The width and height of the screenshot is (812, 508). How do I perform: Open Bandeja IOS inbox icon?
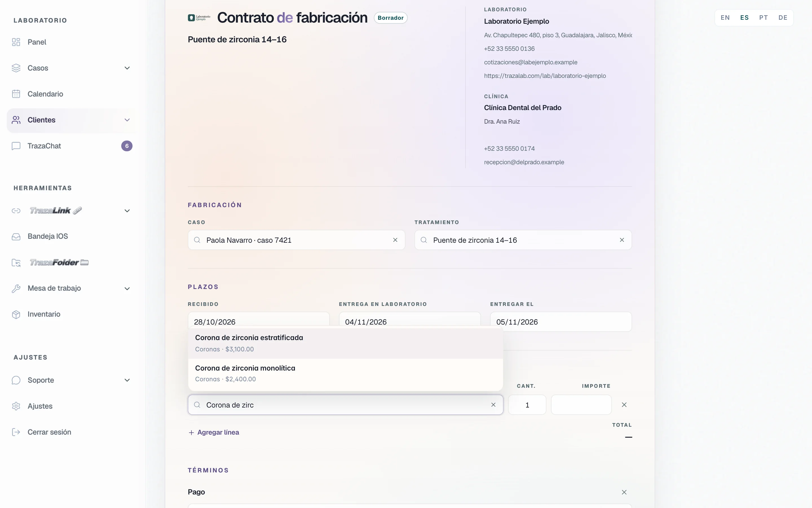(16, 237)
